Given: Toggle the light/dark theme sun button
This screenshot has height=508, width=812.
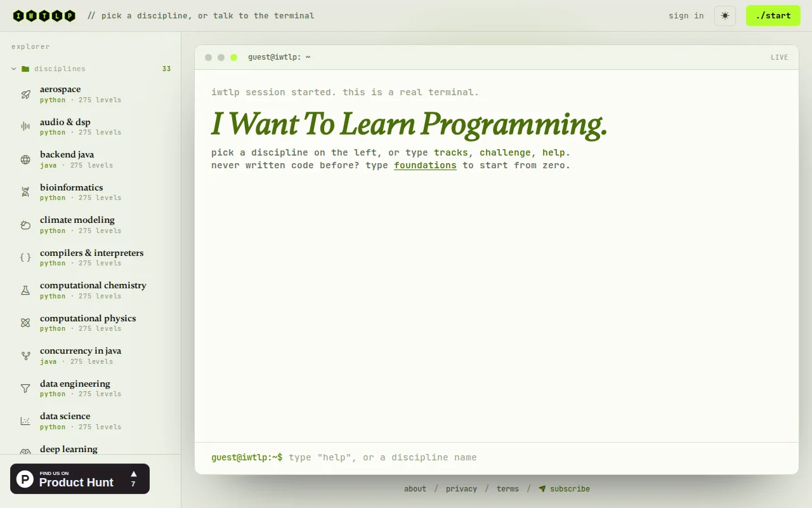Looking at the screenshot, I should coord(725,16).
